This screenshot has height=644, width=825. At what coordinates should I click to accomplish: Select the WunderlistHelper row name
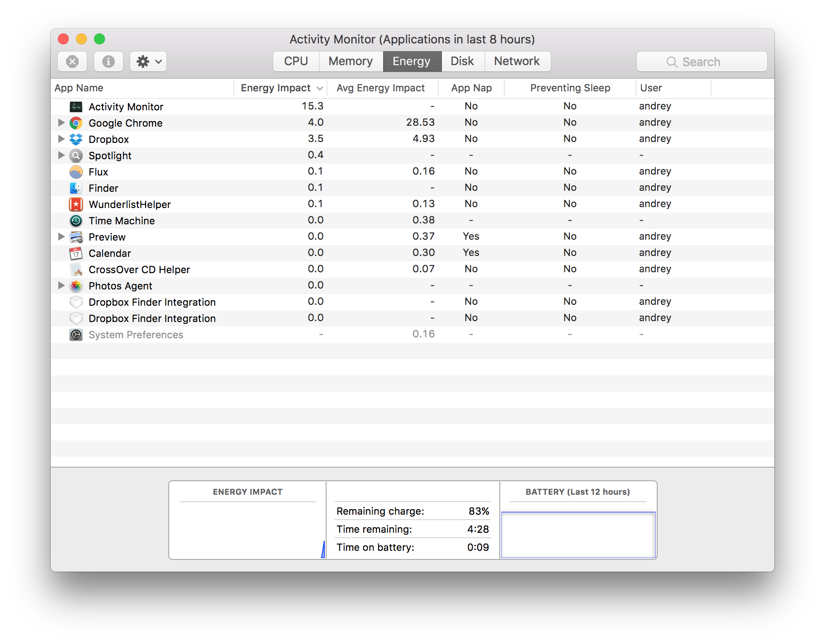click(x=130, y=204)
